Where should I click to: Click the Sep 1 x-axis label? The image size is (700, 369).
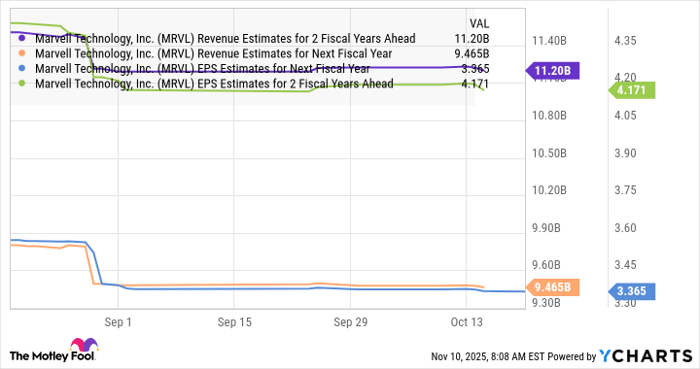118,322
